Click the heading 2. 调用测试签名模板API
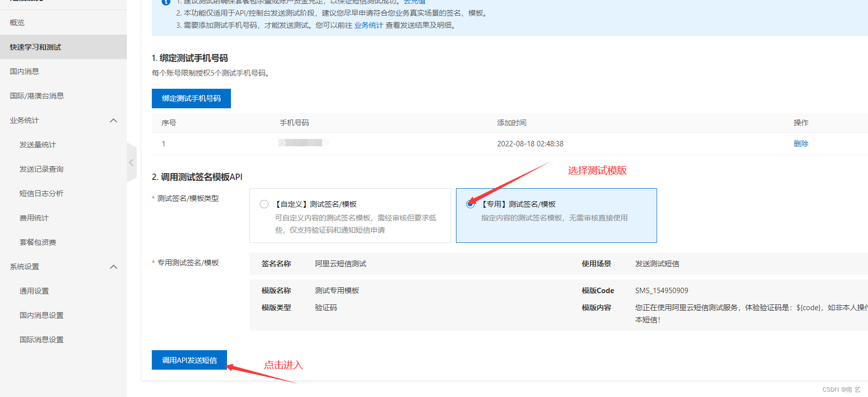The width and height of the screenshot is (868, 397). (197, 177)
